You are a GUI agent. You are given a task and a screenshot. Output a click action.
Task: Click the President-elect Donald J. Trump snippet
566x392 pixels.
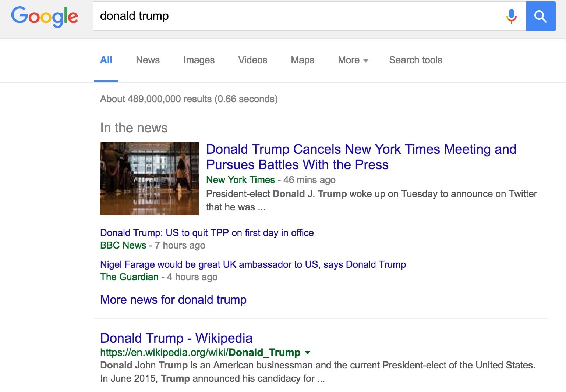(372, 200)
